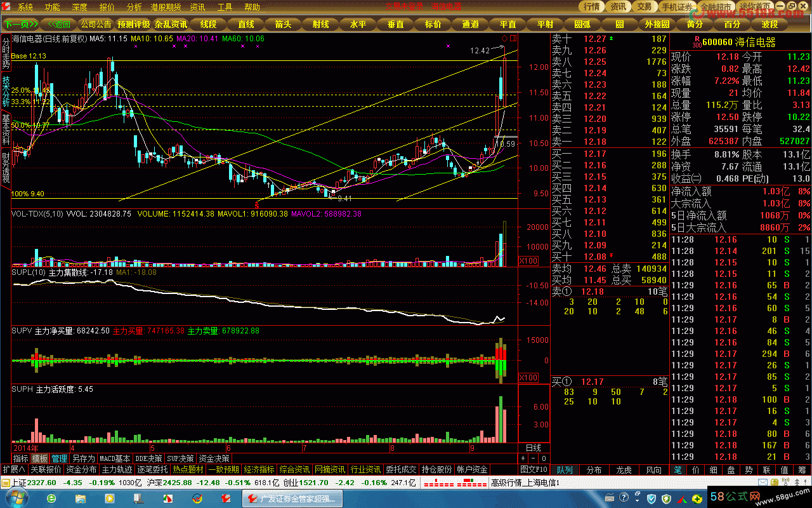This screenshot has width=812, height=508.
Task: Open 公司公告 company announcements
Action: pyautogui.click(x=96, y=25)
